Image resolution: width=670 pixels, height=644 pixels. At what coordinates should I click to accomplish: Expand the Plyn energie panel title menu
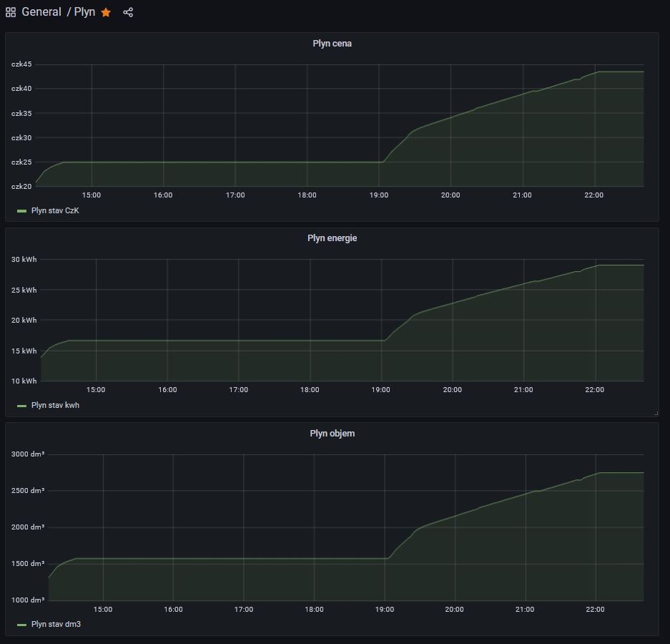332,238
